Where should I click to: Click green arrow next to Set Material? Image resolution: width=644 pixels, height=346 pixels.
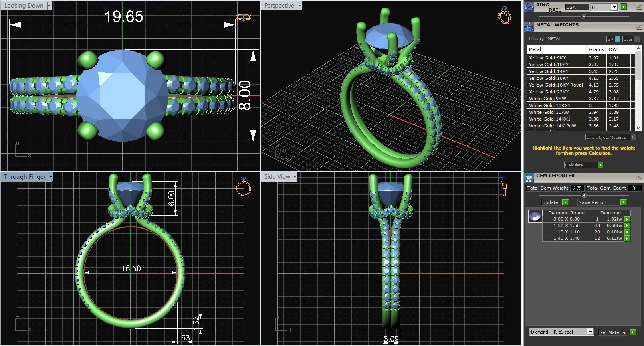pos(632,332)
